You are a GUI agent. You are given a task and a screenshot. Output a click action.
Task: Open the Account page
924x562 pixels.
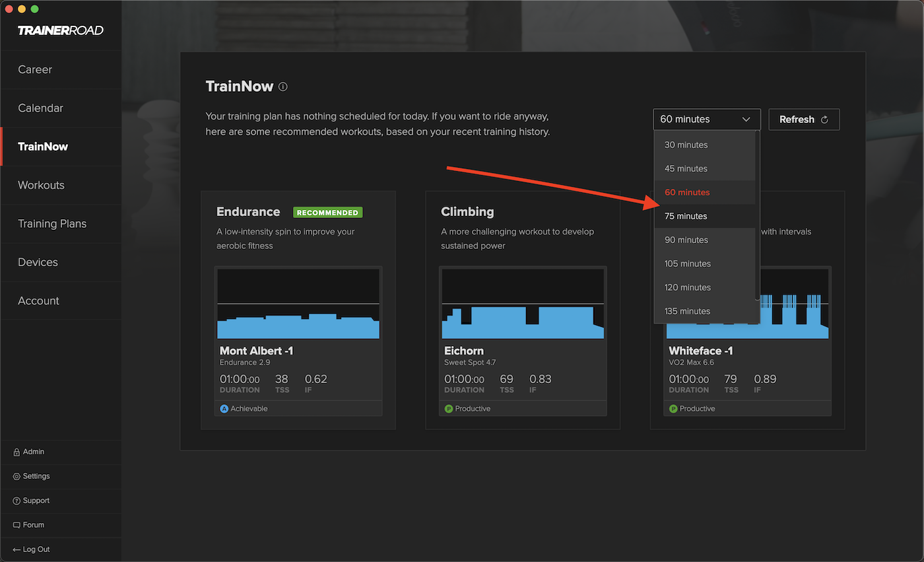pyautogui.click(x=61, y=300)
